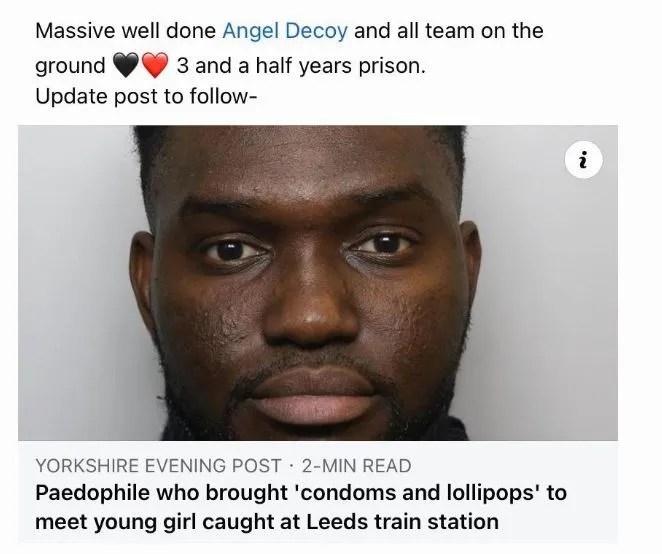
Task: Open the Angel Decoy profile link
Action: click(285, 31)
